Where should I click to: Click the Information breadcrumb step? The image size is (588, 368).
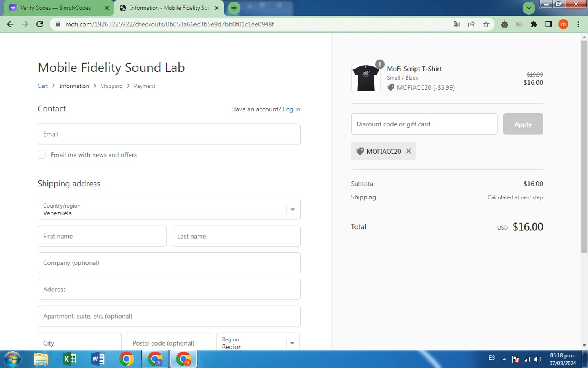coord(74,86)
